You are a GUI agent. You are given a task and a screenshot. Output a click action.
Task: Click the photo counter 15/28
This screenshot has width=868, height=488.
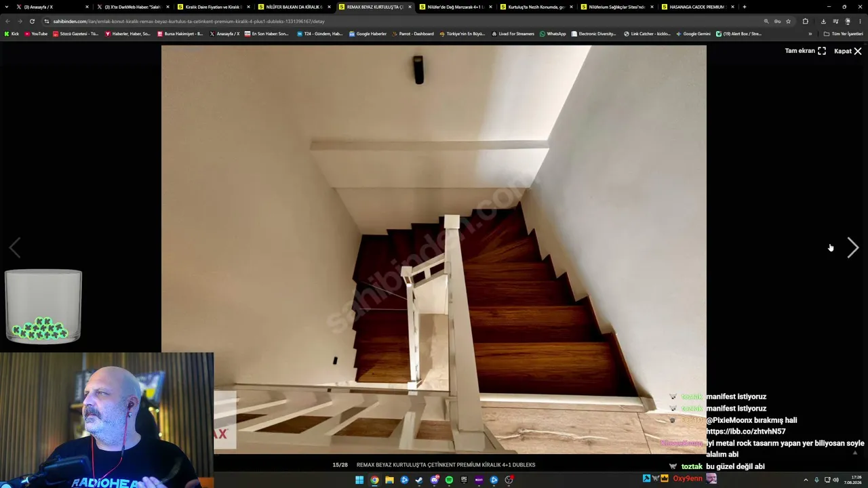(x=340, y=465)
